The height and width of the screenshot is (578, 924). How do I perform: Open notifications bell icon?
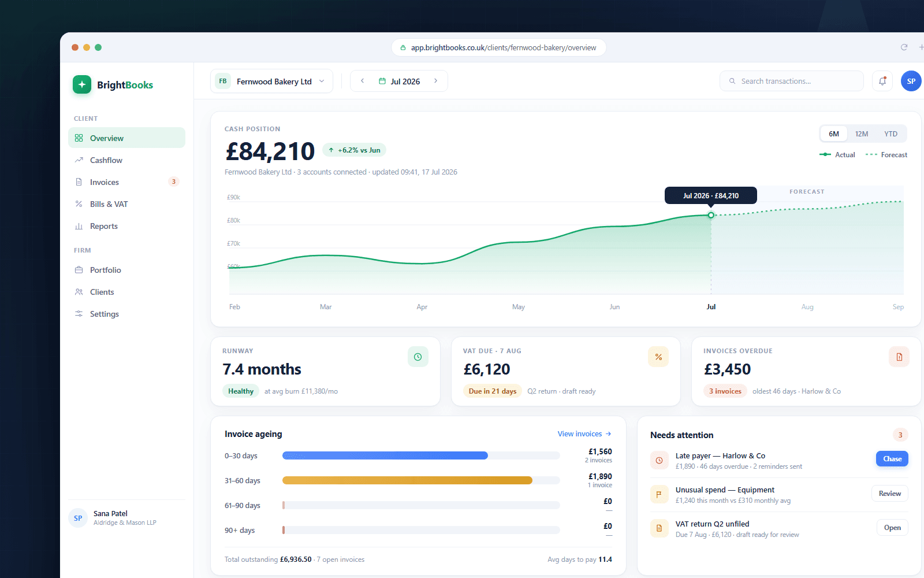(882, 81)
